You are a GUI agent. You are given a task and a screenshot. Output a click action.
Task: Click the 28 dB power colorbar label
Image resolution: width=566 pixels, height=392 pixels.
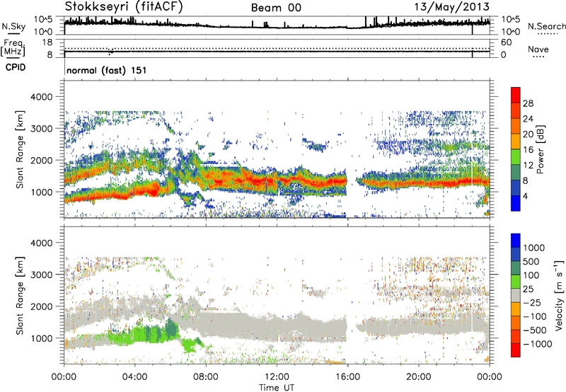[528, 103]
